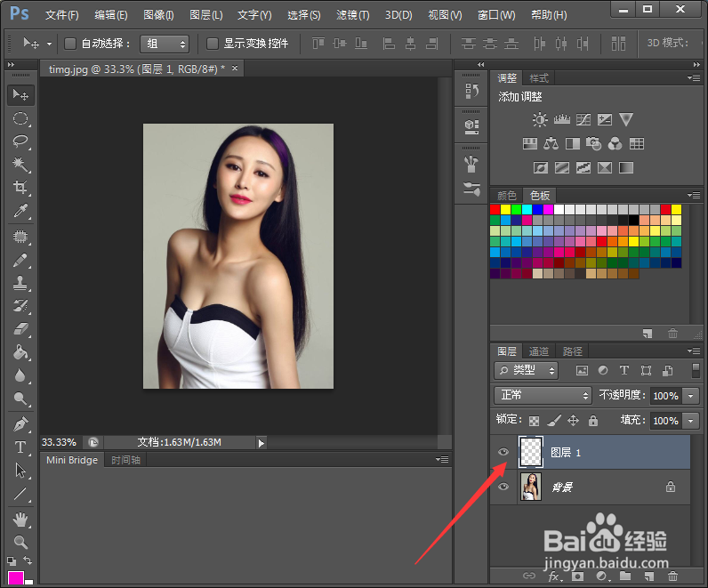Add a Color Balance adjustment
The width and height of the screenshot is (708, 588).
click(551, 143)
